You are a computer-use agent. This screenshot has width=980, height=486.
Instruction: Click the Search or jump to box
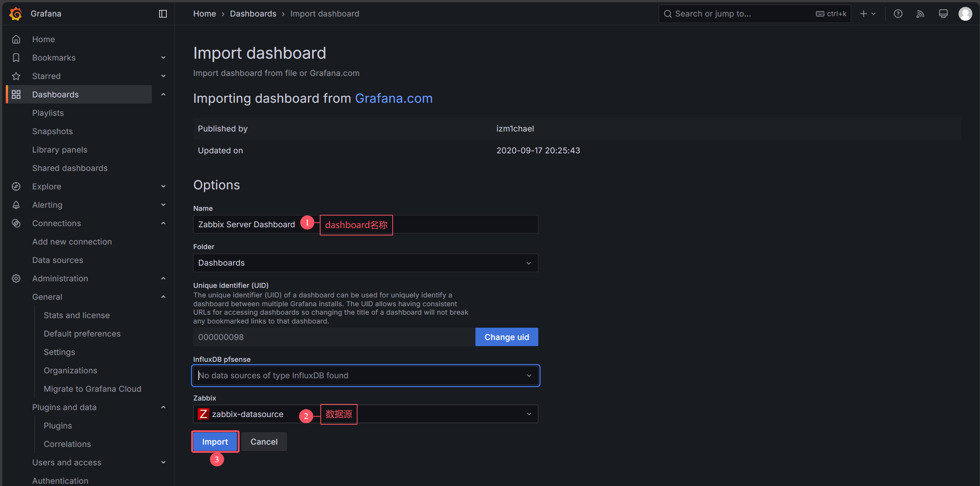(x=755, y=14)
